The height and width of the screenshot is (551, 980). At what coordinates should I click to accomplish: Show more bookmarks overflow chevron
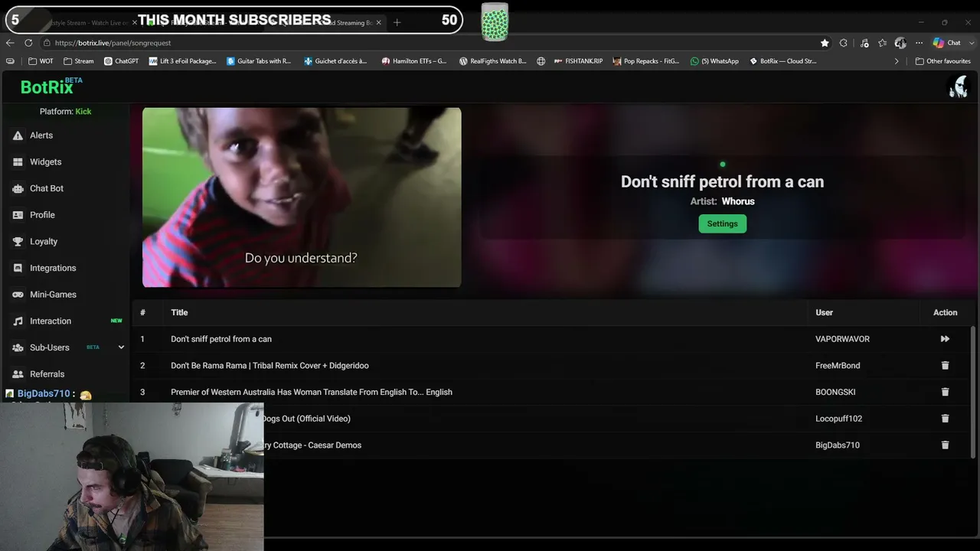(x=897, y=61)
